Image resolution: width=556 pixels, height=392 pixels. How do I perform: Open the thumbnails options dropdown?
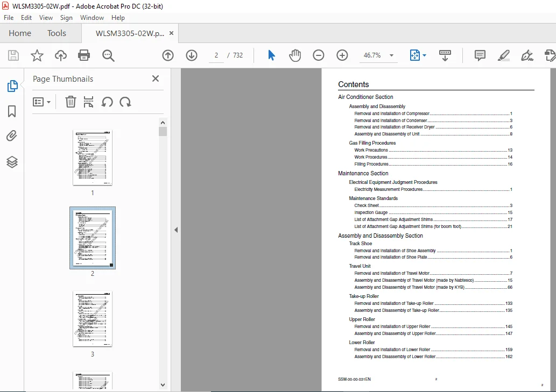(x=41, y=102)
